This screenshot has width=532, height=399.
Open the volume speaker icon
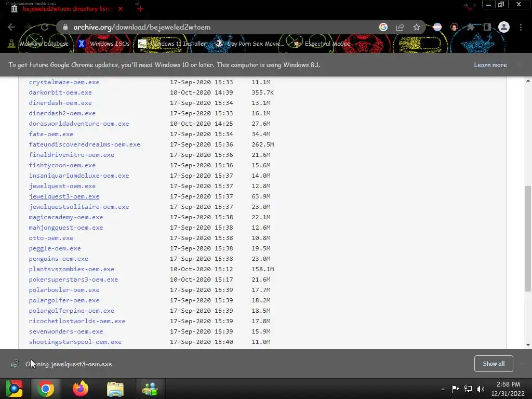coord(481,389)
